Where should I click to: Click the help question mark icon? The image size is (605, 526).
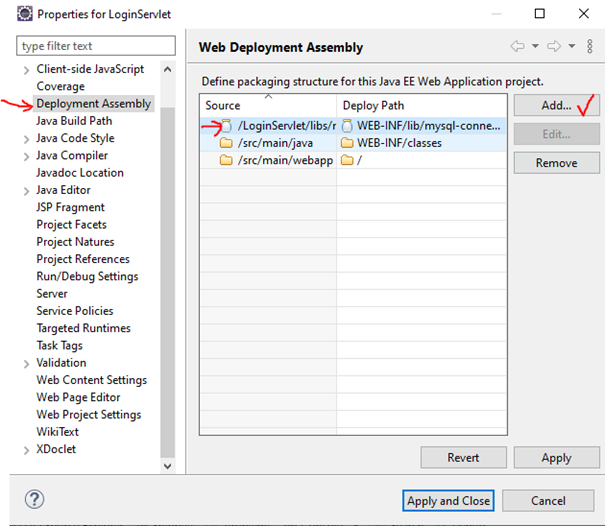pos(33,500)
